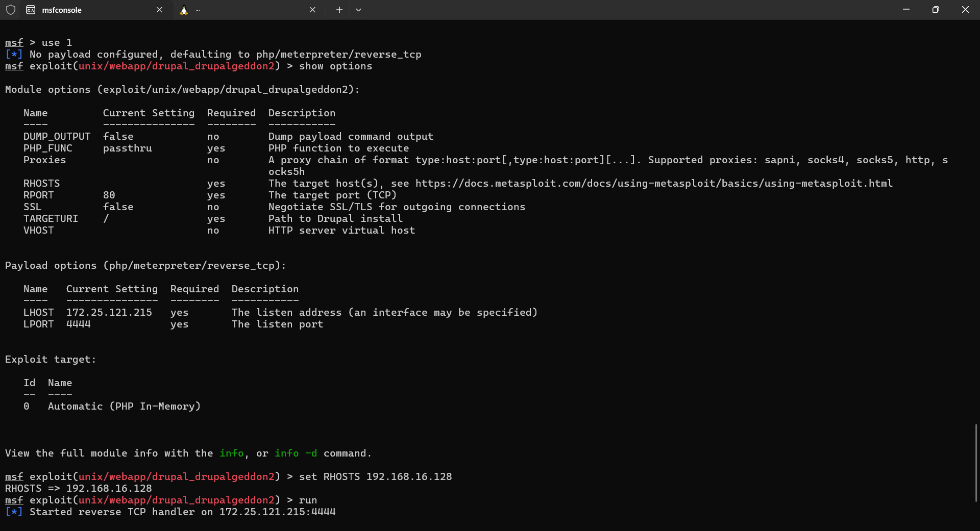This screenshot has width=980, height=531.
Task: Click the msfconsole tab's terminal icon
Action: pos(31,10)
